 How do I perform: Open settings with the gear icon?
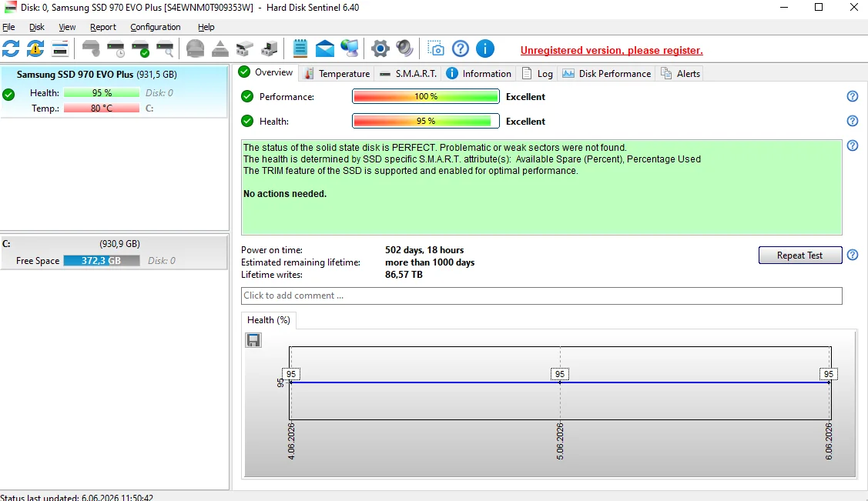380,48
